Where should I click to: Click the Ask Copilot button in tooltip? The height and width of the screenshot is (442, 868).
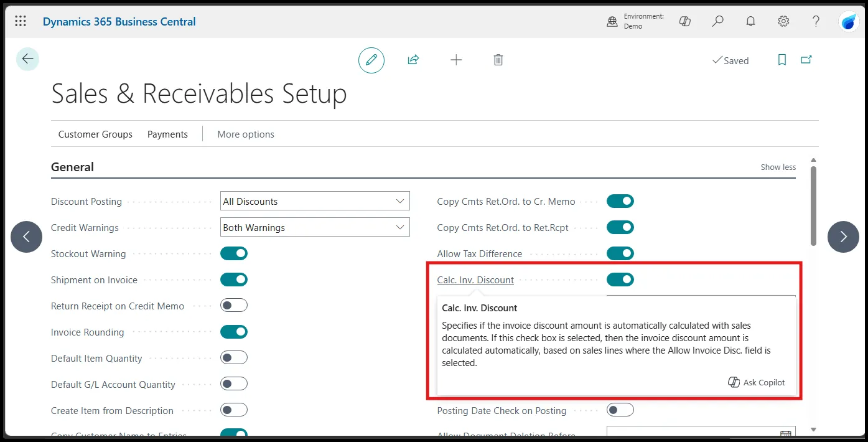[x=757, y=382]
